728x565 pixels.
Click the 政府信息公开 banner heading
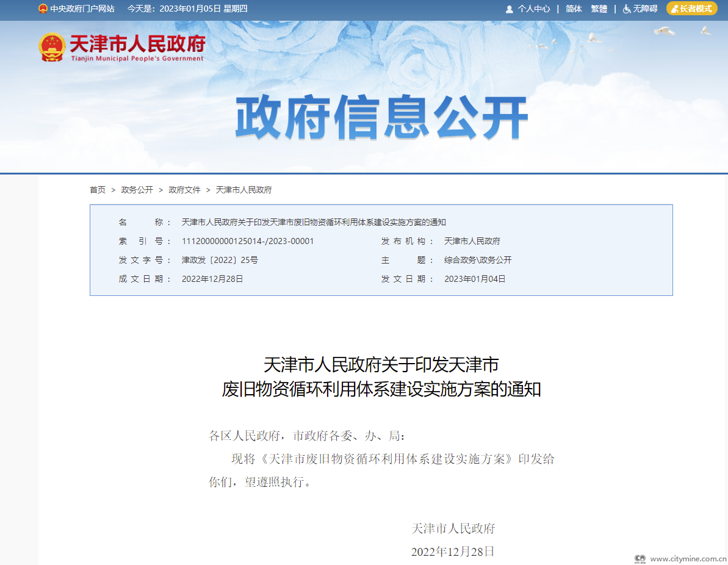click(x=381, y=118)
